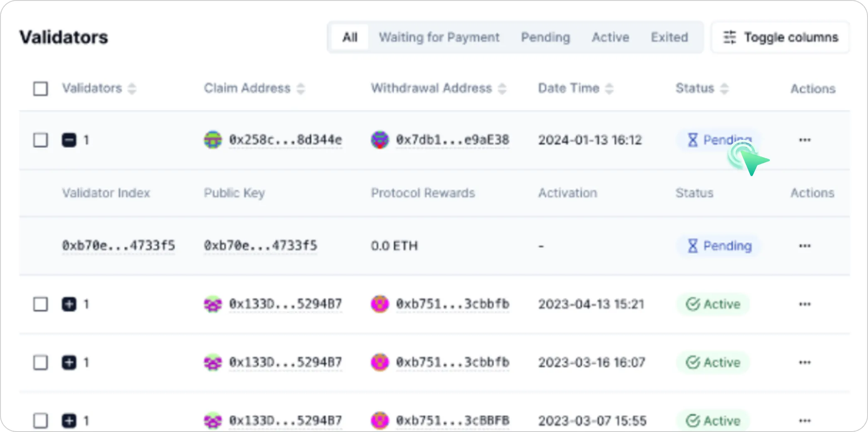Expand the 2023-04-13 15:21 validator row
The height and width of the screenshot is (432, 868).
[x=69, y=304]
